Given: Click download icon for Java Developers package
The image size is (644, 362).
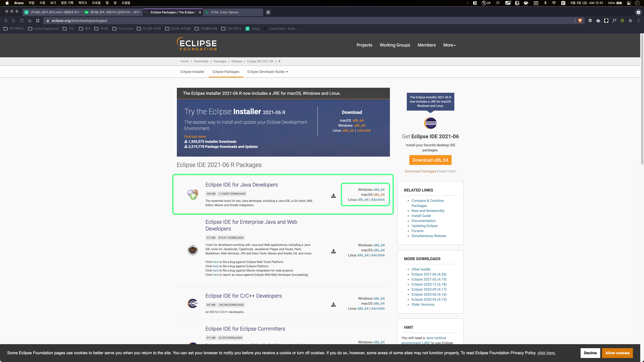Looking at the screenshot, I should click(333, 196).
